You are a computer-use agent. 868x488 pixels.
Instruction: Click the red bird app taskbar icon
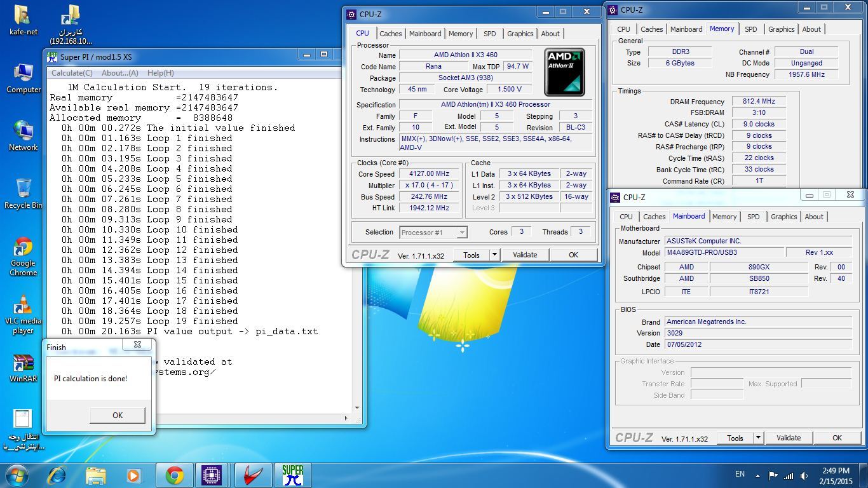pos(252,475)
